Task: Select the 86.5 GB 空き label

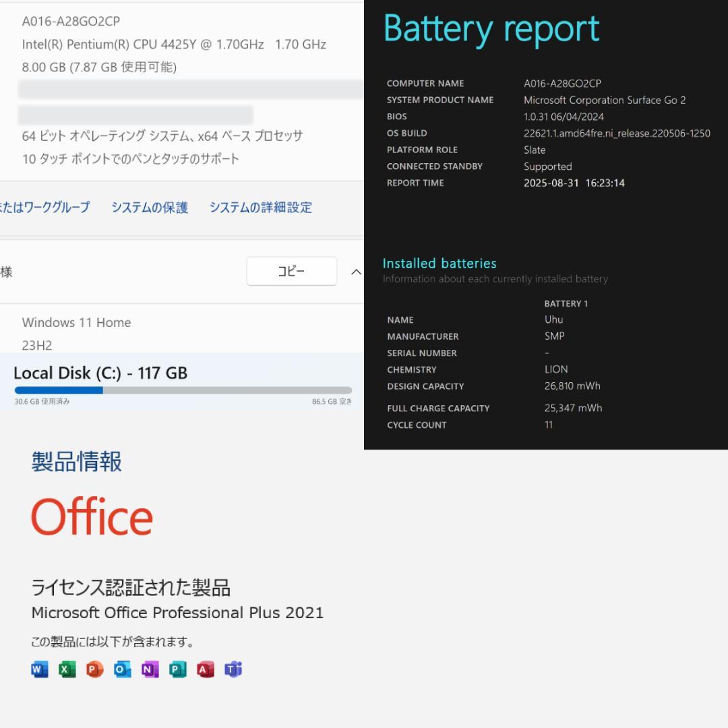Action: 332,401
